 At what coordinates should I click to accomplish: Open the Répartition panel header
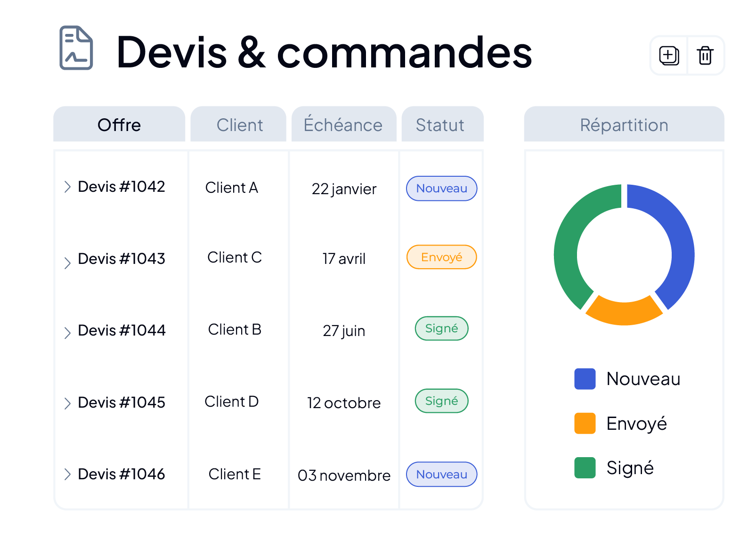point(624,124)
